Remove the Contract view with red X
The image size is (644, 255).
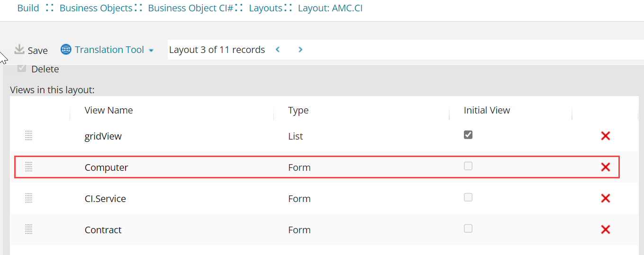[605, 230]
